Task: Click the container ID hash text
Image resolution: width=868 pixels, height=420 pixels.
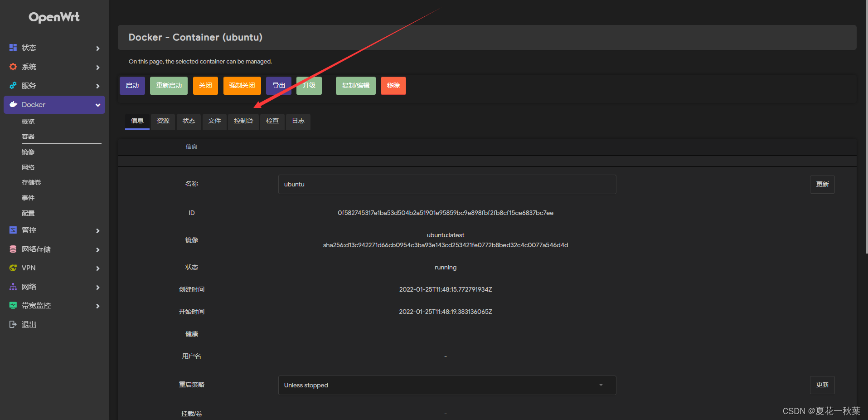Action: point(446,213)
